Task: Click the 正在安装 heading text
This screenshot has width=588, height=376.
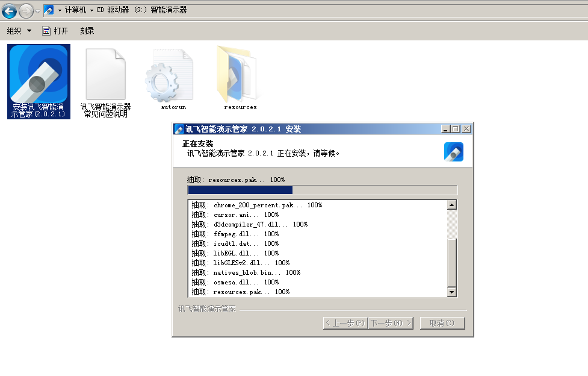Action: [197, 144]
